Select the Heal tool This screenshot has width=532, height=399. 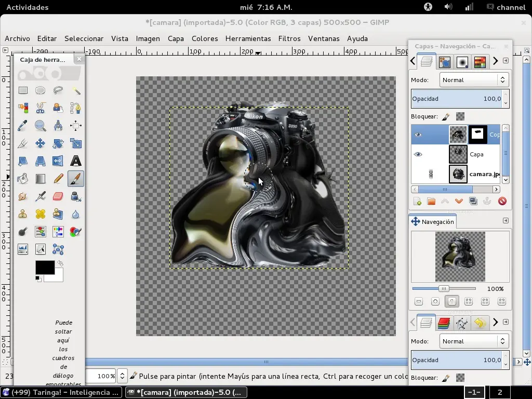[41, 214]
